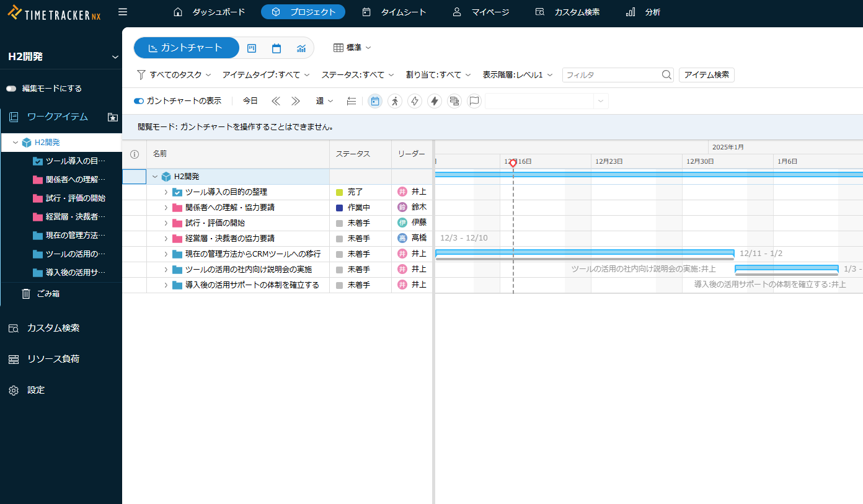The image size is (863, 504).
Task: Open 表示階層:レベル1 dropdown
Action: (518, 75)
